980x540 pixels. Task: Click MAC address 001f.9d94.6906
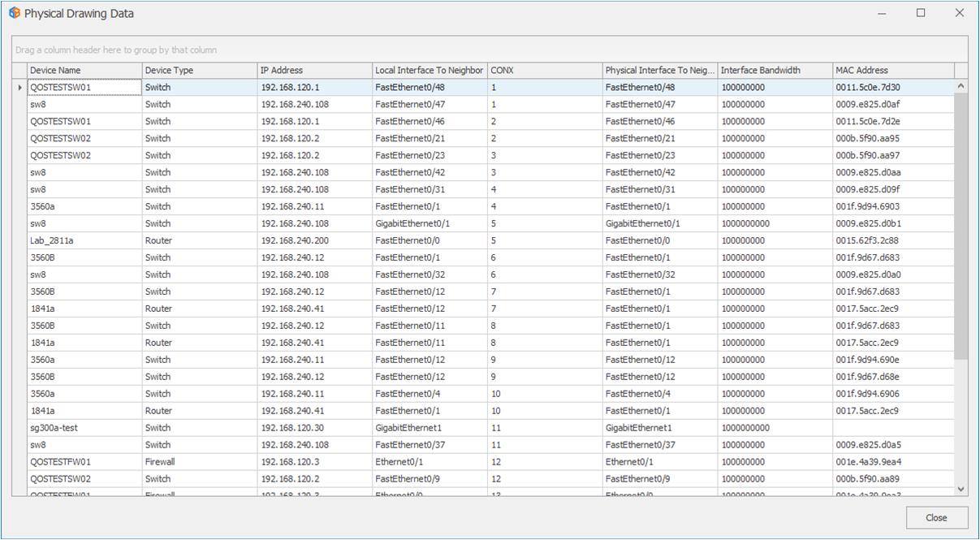(x=894, y=394)
